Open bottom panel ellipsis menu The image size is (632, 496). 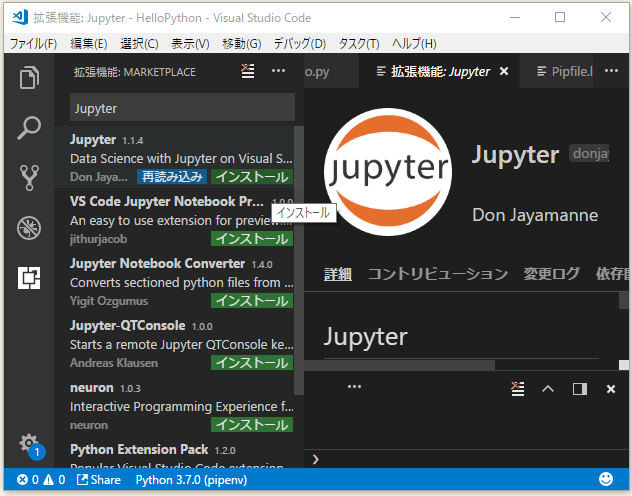click(354, 387)
